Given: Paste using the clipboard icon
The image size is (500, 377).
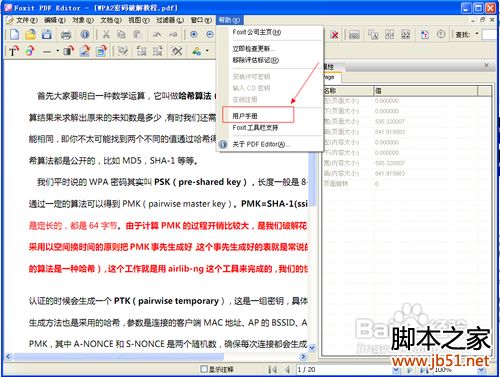Looking at the screenshot, I should click(x=137, y=34).
